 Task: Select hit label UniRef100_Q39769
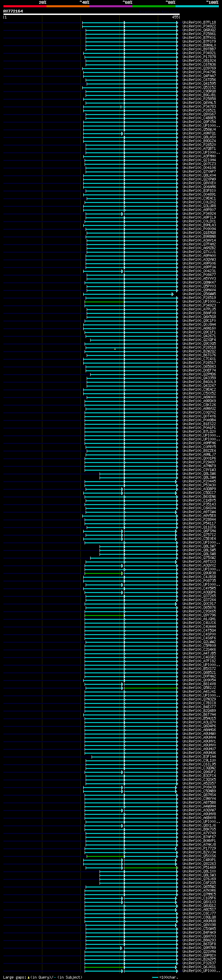(199, 68)
